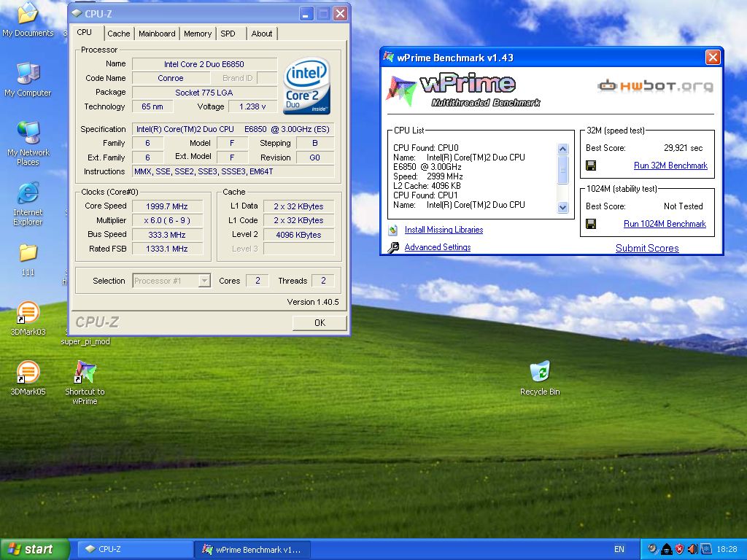
Task: Switch to the Mainboard tab
Action: point(157,34)
